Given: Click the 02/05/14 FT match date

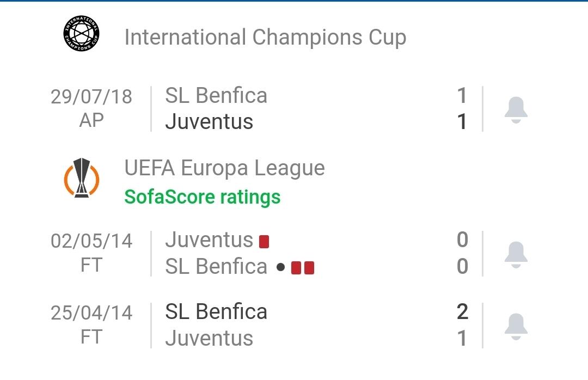Looking at the screenshot, I should tap(91, 253).
